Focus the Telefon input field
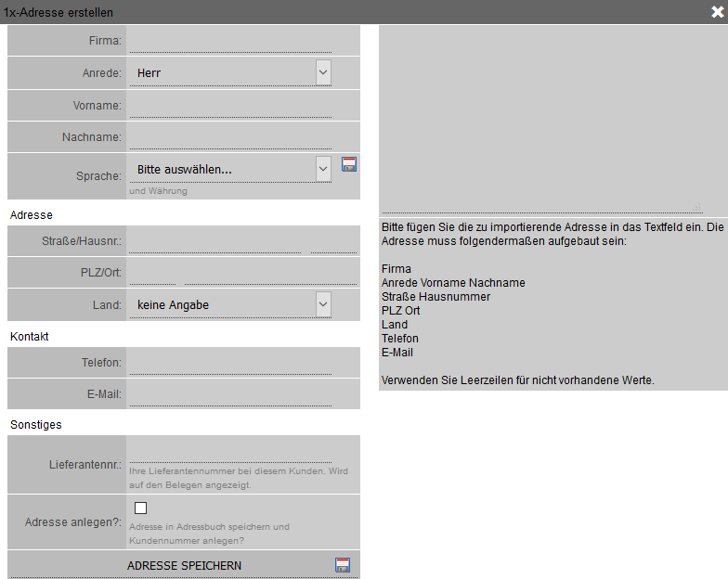 (x=230, y=364)
